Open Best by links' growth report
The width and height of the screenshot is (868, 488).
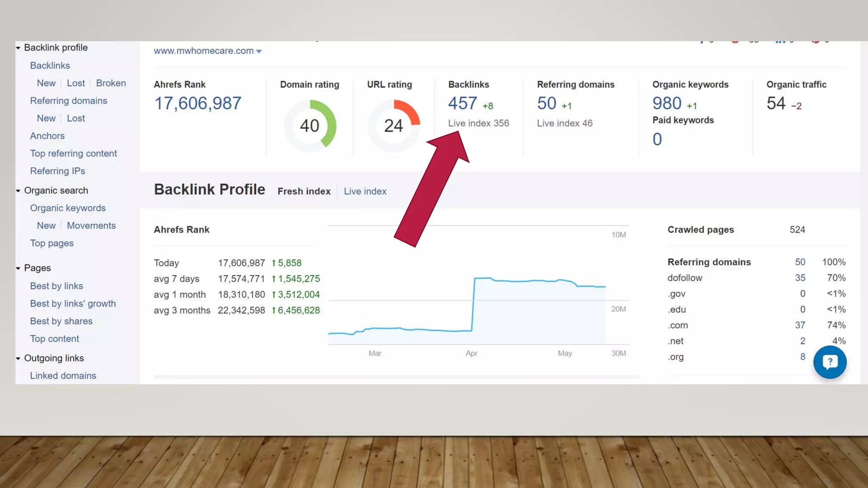coord(72,304)
